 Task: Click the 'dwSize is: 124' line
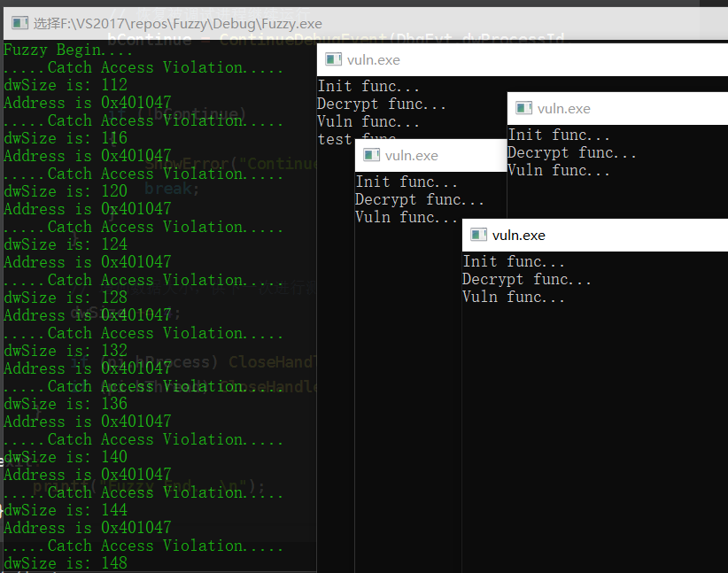(x=66, y=244)
